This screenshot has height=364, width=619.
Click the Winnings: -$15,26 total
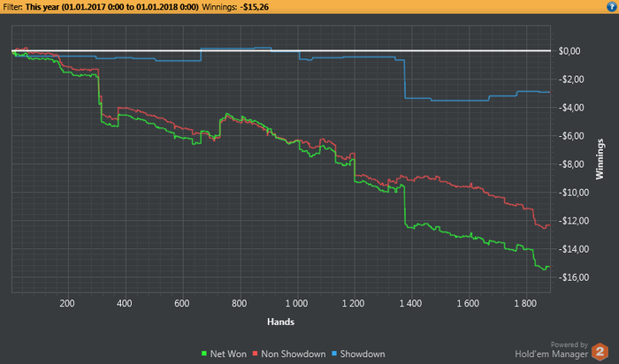(x=235, y=7)
